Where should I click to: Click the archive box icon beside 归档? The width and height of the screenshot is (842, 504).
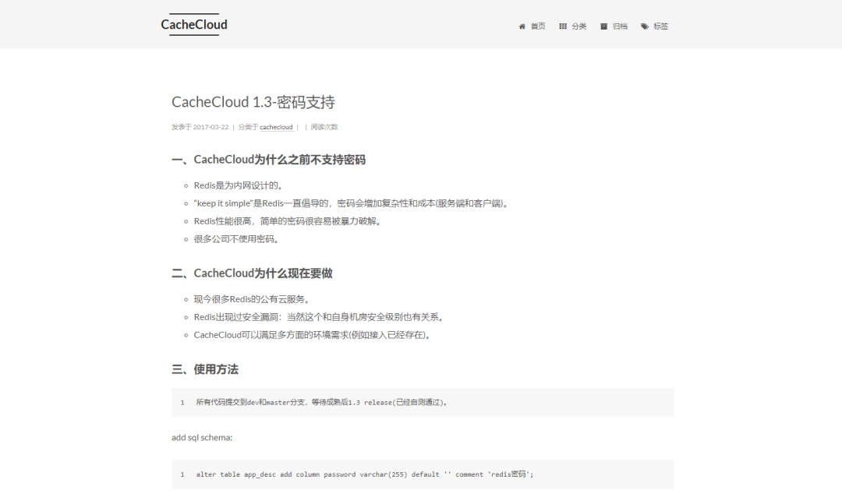click(x=603, y=26)
